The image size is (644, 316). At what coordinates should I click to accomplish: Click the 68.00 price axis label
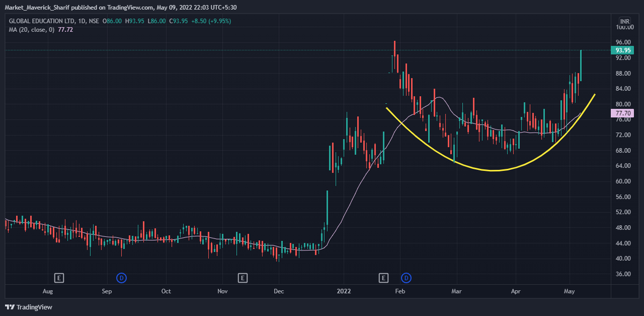(x=623, y=150)
